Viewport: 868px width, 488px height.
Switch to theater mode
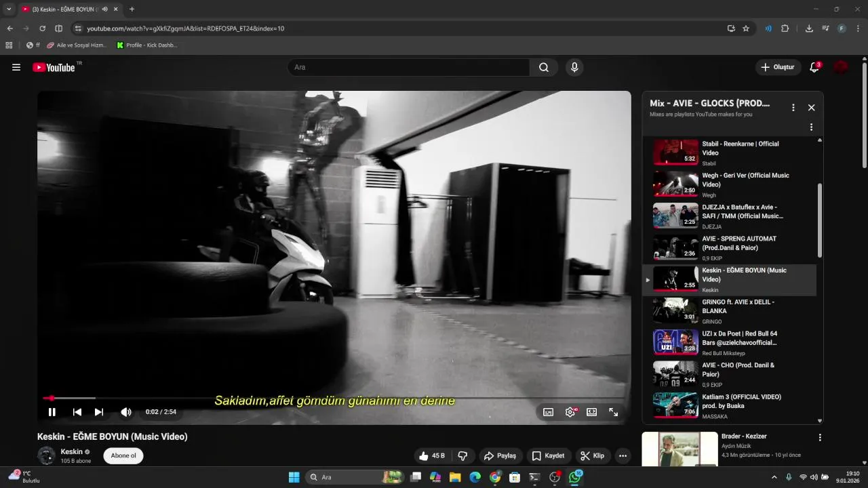click(x=591, y=412)
